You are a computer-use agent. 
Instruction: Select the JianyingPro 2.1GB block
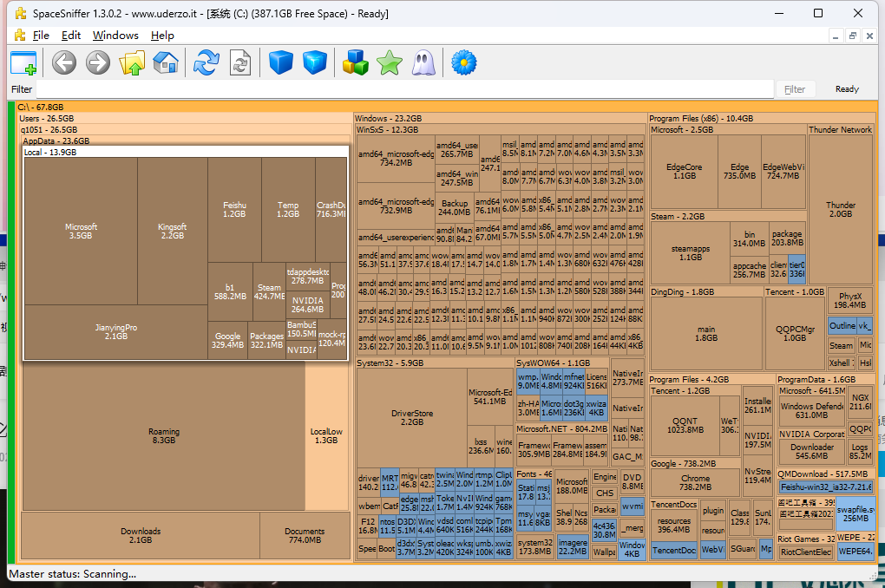[x=115, y=332]
